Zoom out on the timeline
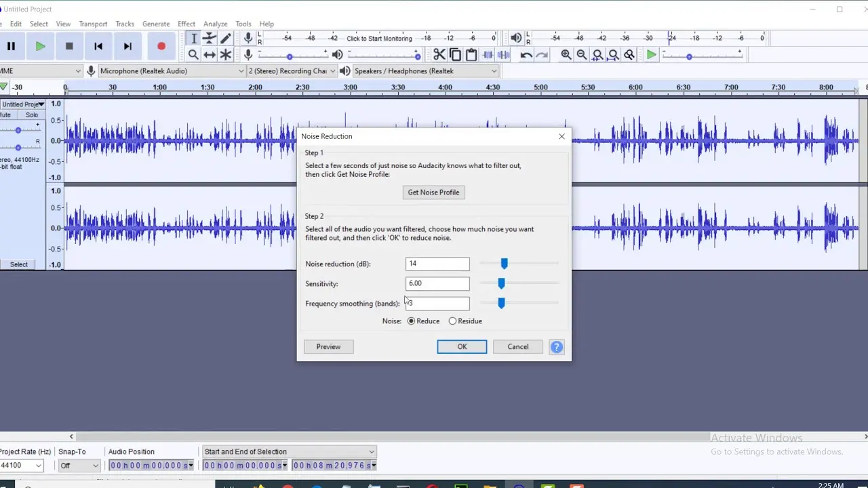The width and height of the screenshot is (868, 488). pyautogui.click(x=582, y=55)
